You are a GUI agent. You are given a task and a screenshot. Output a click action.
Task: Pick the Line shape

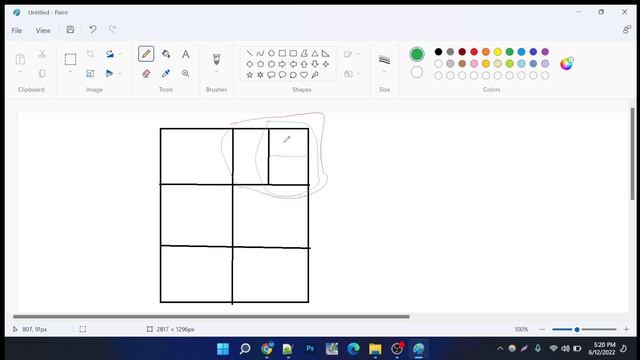point(249,53)
